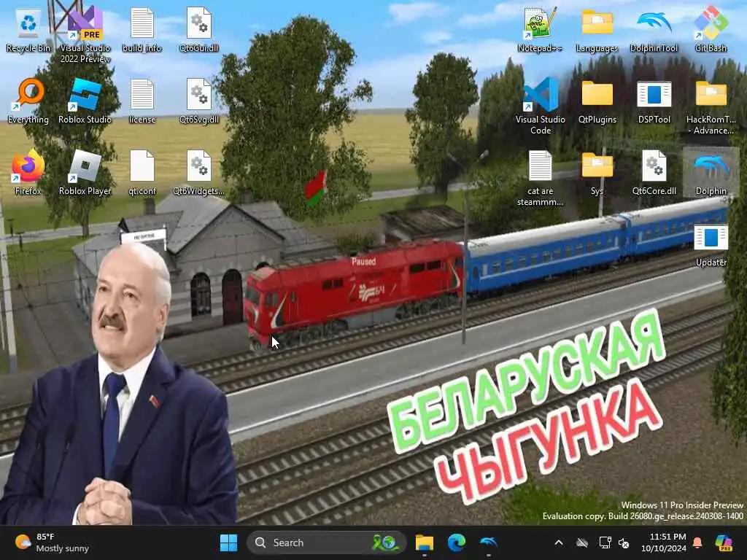
Task: Show hidden system tray icons
Action: 559,542
